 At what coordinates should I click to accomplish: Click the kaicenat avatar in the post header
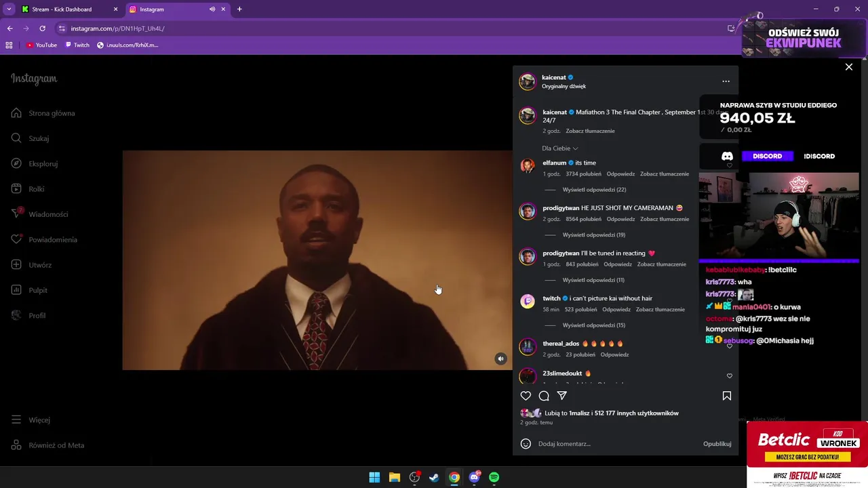(528, 81)
